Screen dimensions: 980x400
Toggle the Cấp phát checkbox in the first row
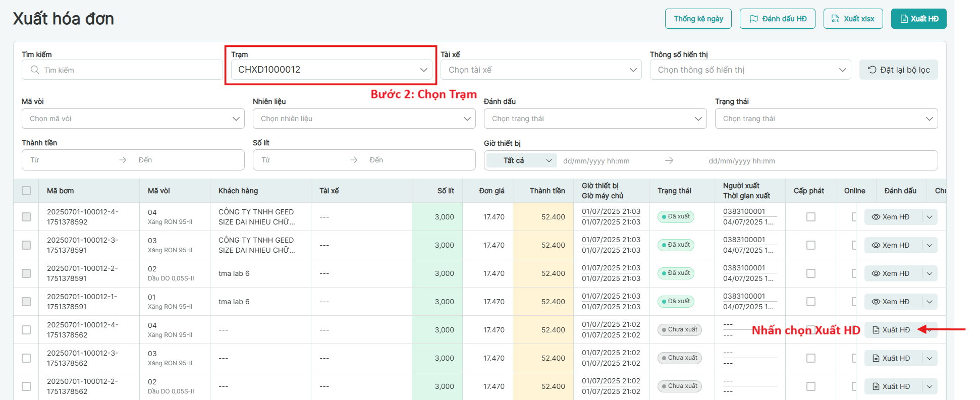click(x=811, y=217)
